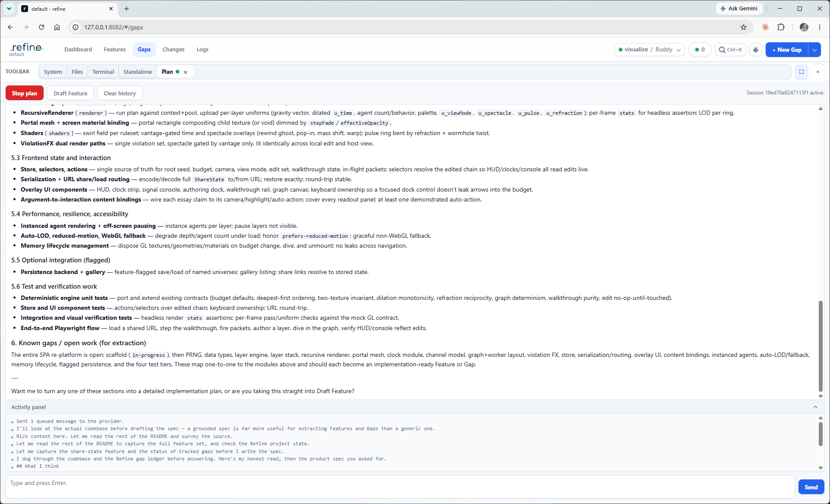Click the Activity panel header label

[29, 407]
